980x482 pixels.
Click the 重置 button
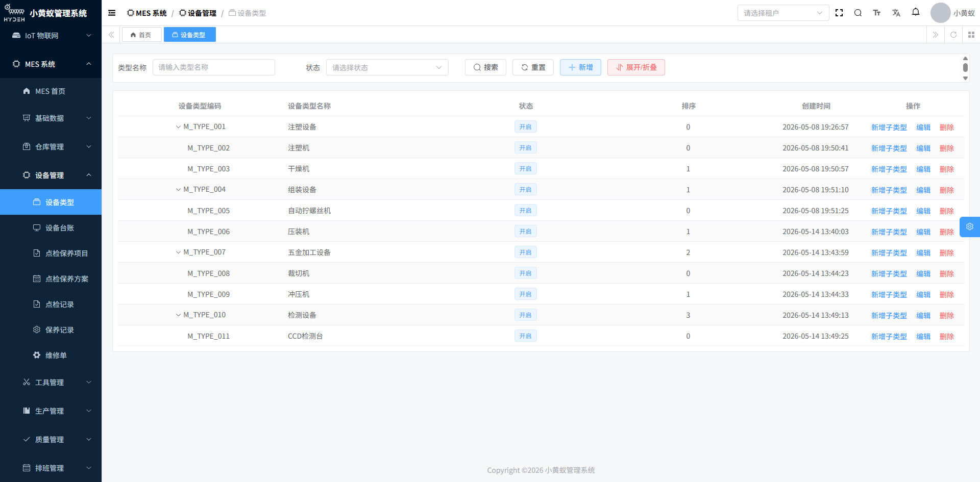click(533, 67)
